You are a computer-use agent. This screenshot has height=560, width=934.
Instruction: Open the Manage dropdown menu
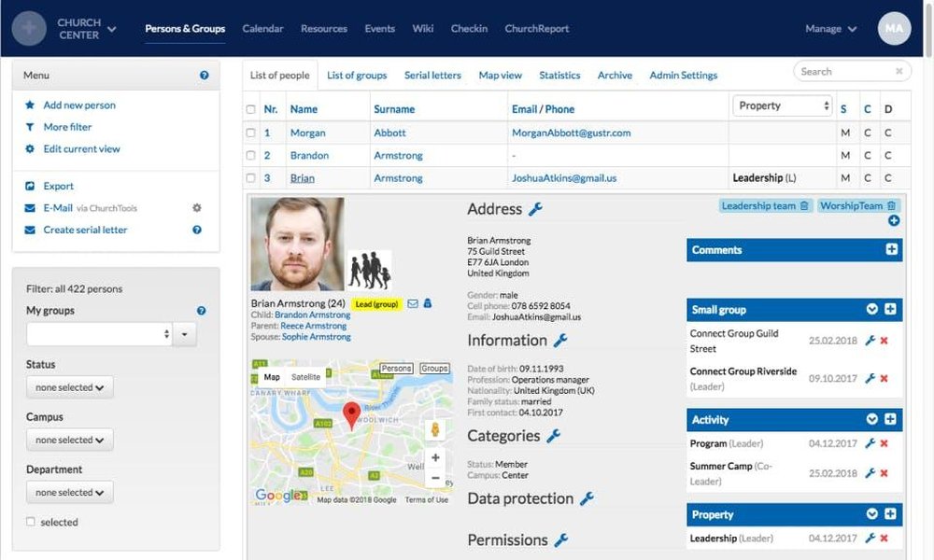click(x=830, y=29)
